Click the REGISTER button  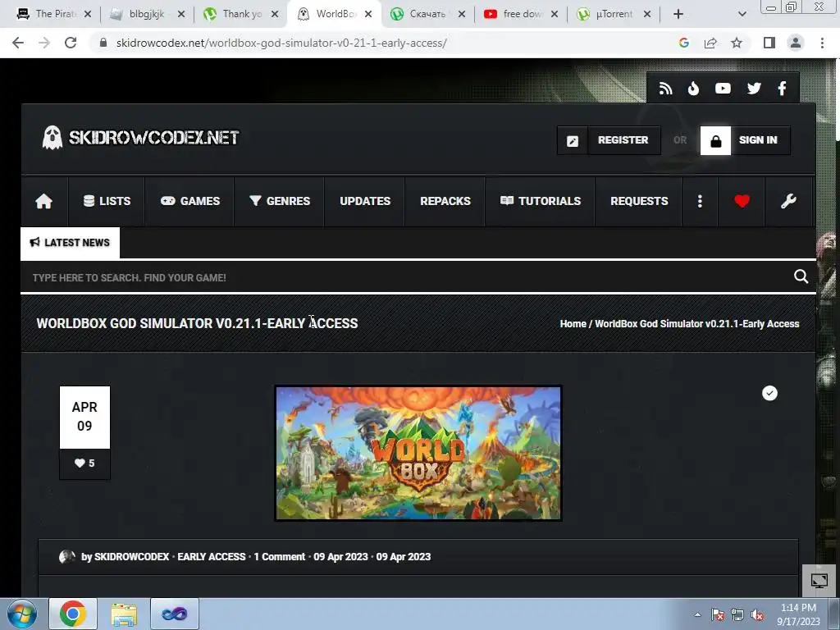tap(623, 140)
